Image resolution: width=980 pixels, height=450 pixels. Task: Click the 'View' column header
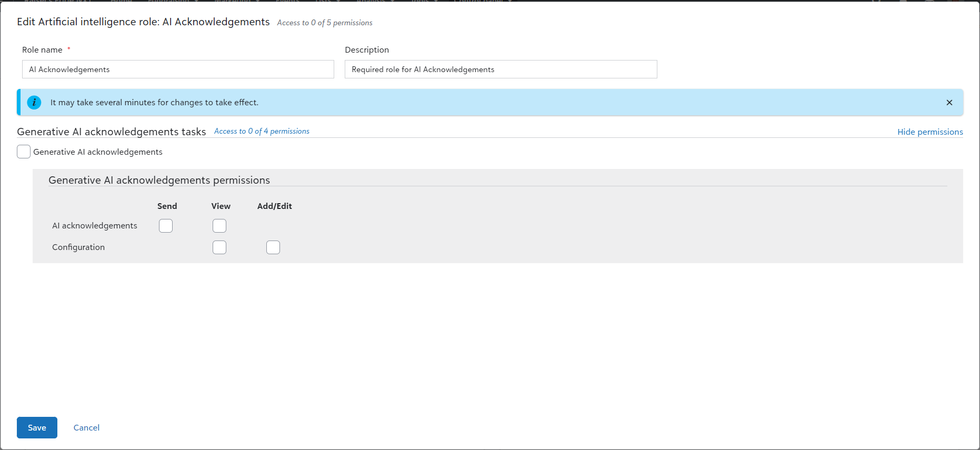221,206
